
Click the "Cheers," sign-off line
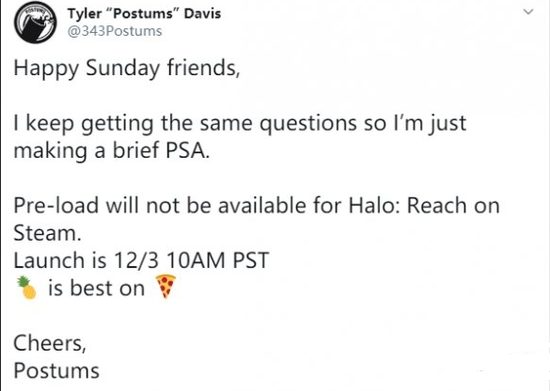tap(50, 343)
